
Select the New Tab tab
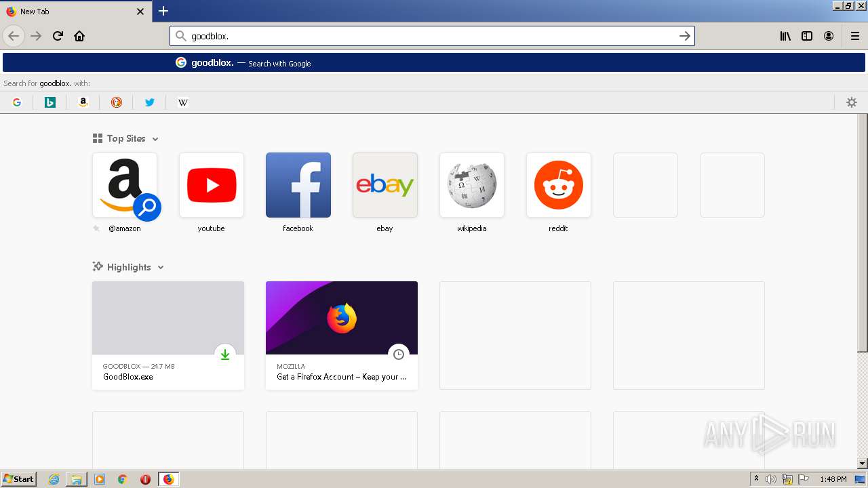click(75, 12)
